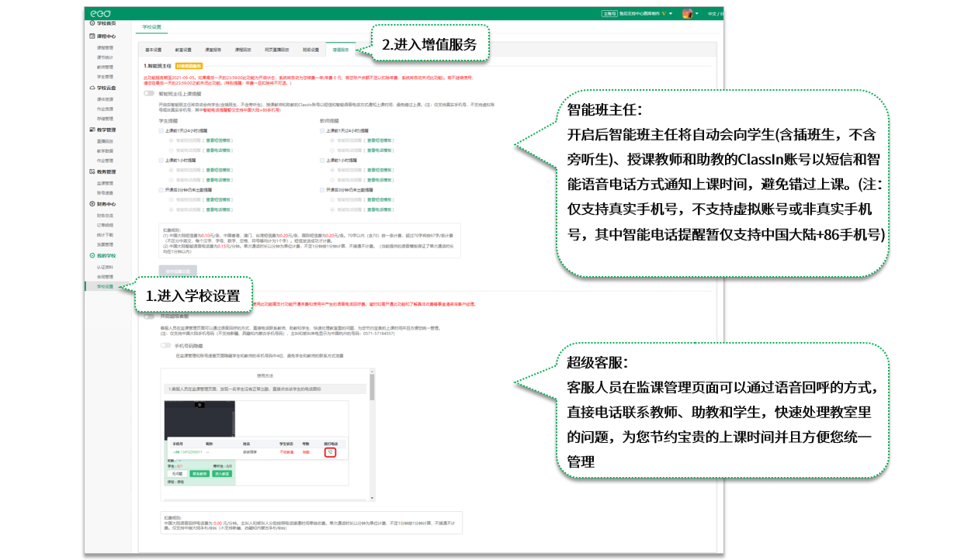Open 学生管理 in the sidebar
Screen dimensions: 961x560
[105, 77]
